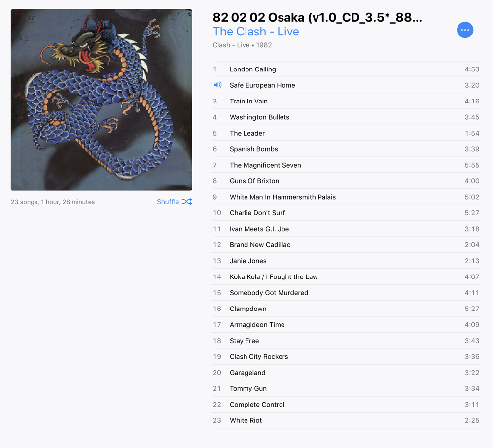The height and width of the screenshot is (448, 493).
Task: Open The Clash - Live artist link
Action: tap(256, 32)
